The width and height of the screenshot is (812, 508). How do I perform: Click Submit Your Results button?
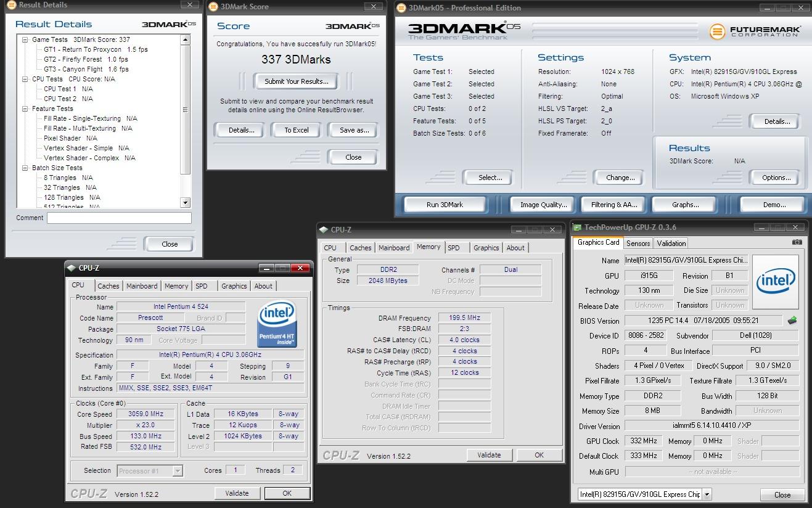[296, 81]
